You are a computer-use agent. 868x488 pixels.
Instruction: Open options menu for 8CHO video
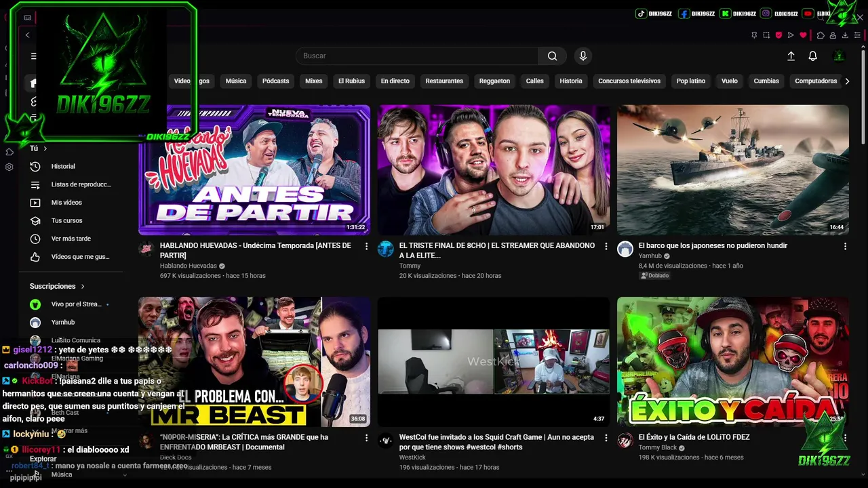[x=606, y=247]
